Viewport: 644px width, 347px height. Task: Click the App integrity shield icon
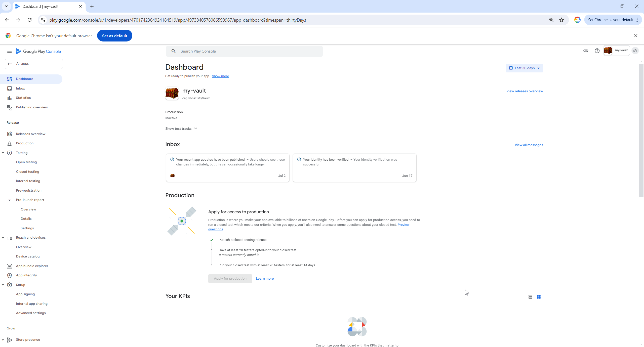[10, 275]
